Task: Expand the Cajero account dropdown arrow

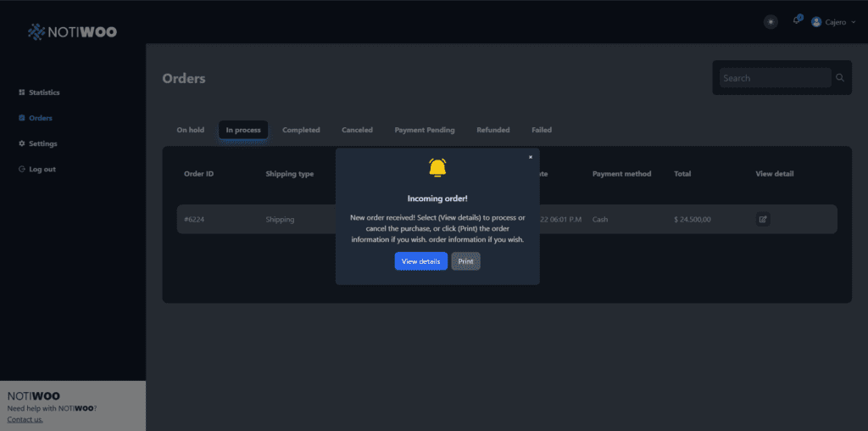Action: point(853,22)
